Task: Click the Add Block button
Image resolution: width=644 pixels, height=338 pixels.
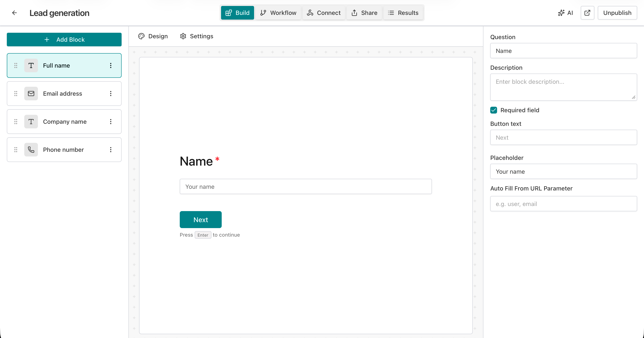Action: pyautogui.click(x=64, y=40)
